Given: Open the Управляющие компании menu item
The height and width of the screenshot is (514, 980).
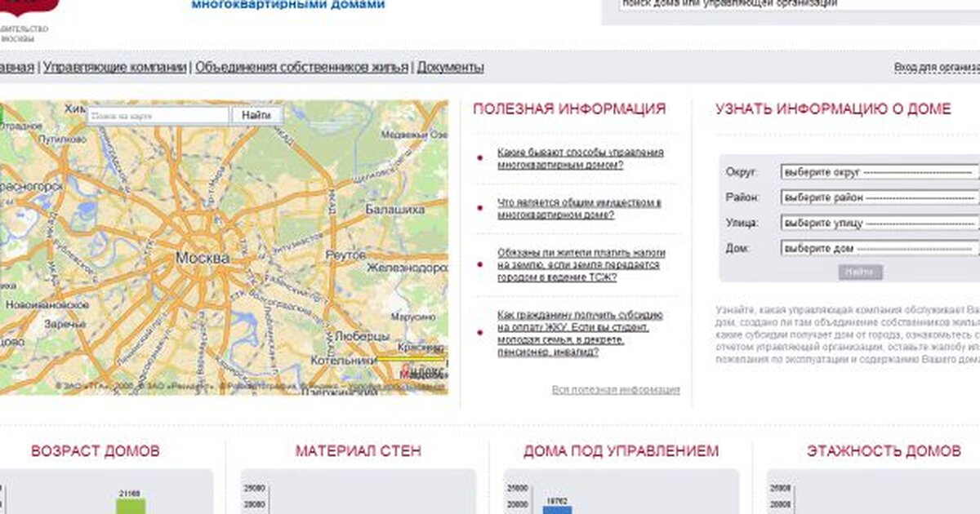Looking at the screenshot, I should pos(114,67).
